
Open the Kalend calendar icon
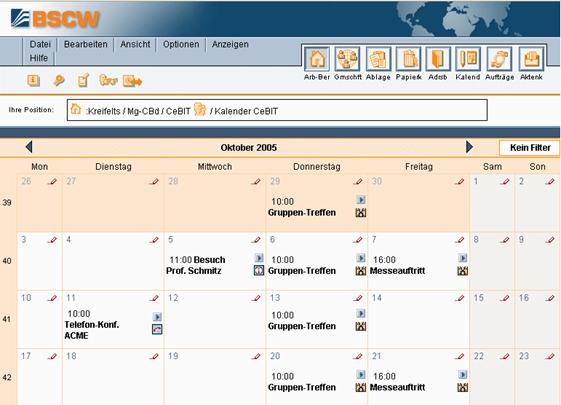pyautogui.click(x=468, y=59)
